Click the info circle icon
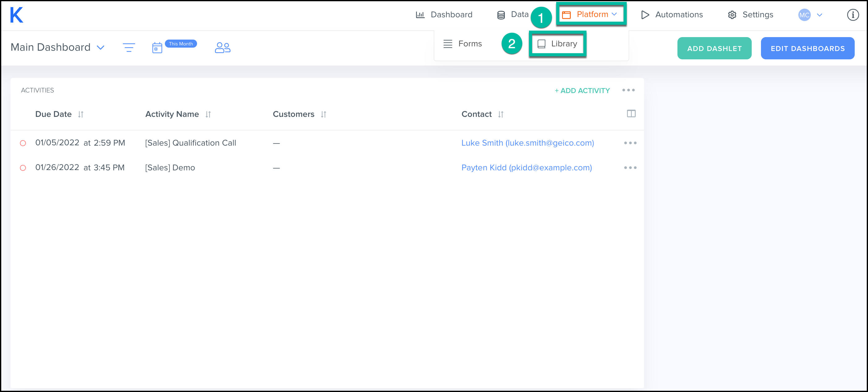 click(x=853, y=15)
